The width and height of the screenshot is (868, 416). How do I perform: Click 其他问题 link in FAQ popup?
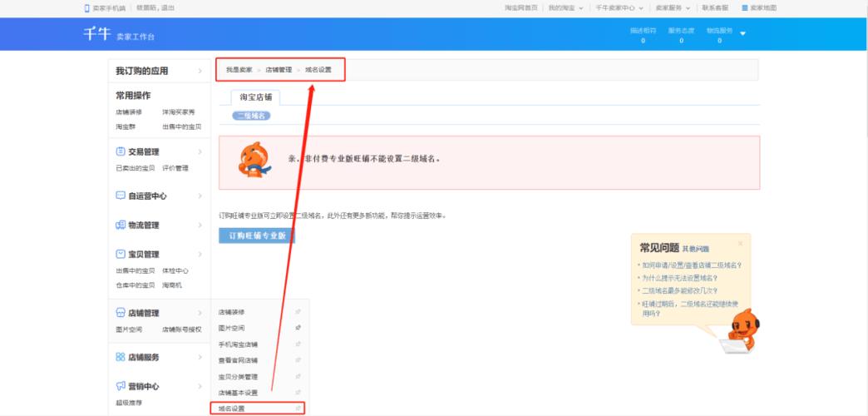[x=696, y=249]
